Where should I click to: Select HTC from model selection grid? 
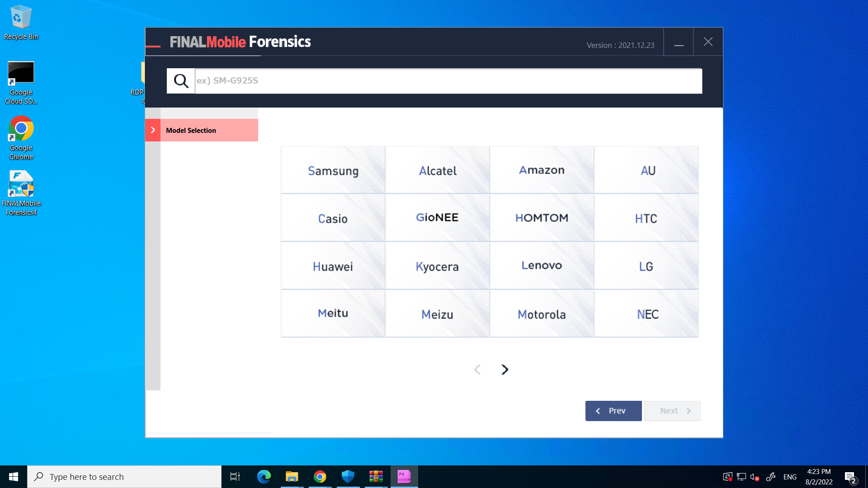646,218
